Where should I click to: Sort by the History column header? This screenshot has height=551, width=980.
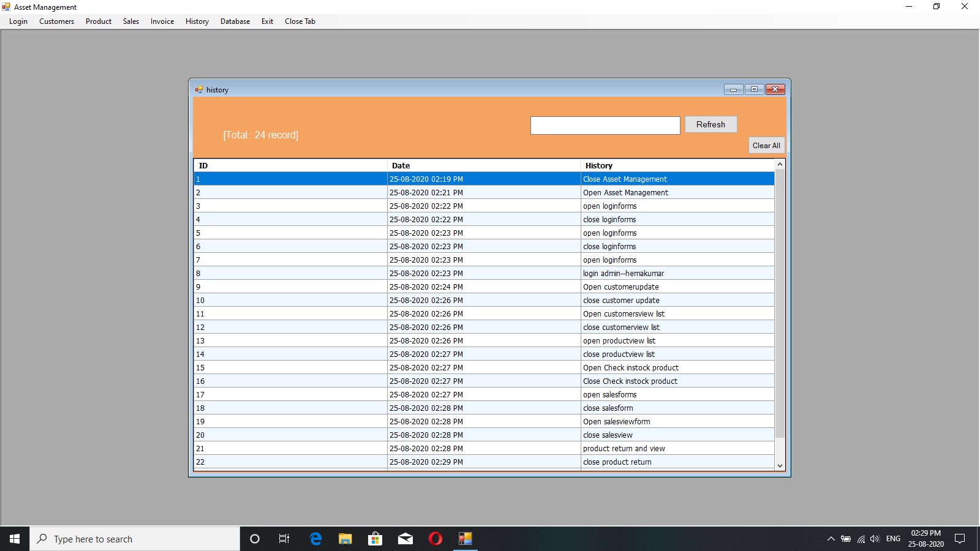click(677, 166)
